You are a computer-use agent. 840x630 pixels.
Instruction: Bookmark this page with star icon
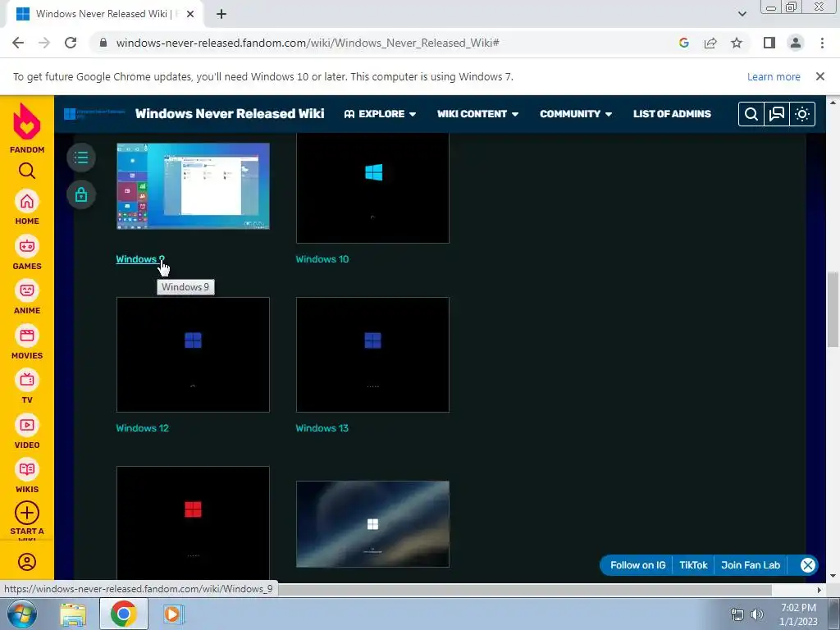[x=737, y=43]
